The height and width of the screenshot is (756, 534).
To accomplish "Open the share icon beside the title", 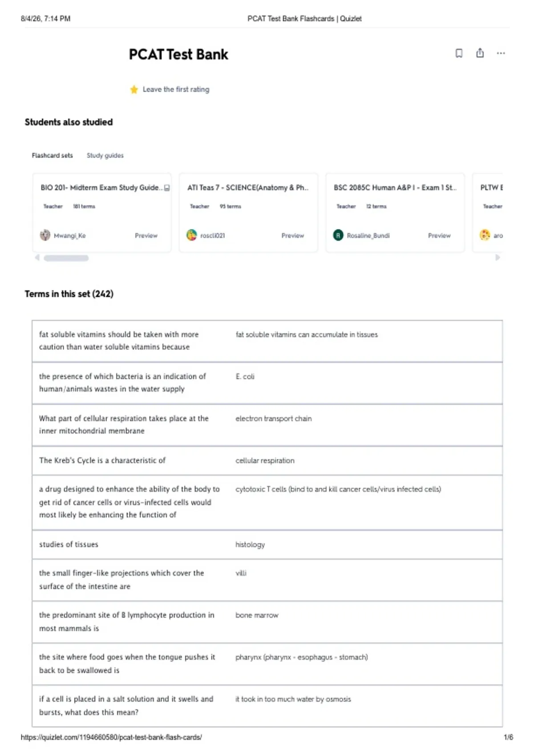I will click(480, 53).
